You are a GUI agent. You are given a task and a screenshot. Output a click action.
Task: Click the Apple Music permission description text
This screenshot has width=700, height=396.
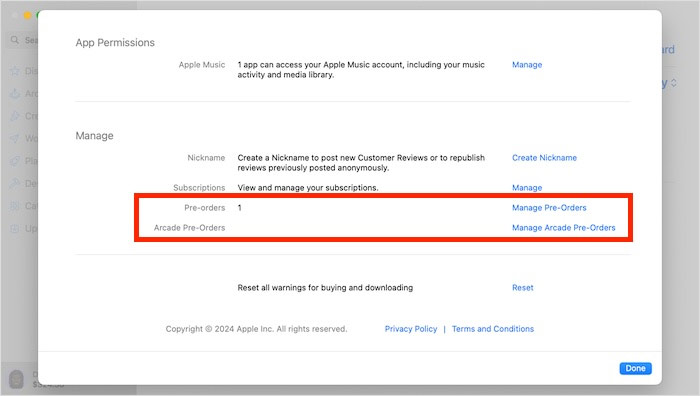click(361, 70)
